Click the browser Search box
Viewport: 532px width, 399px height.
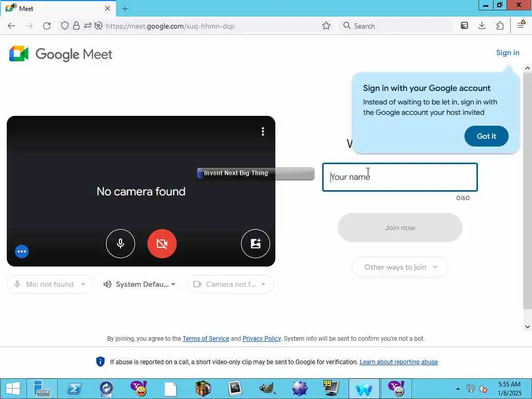396,26
